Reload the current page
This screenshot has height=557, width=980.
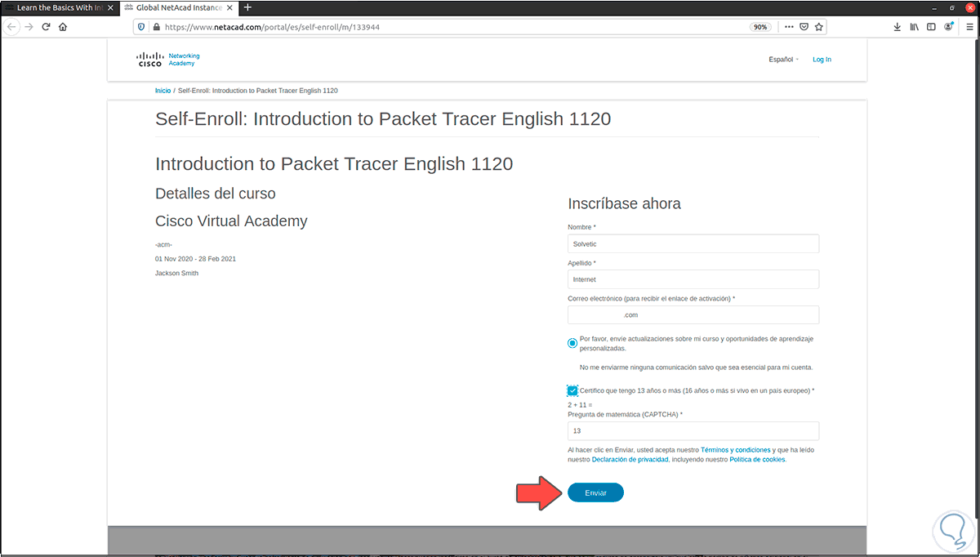pyautogui.click(x=46, y=26)
